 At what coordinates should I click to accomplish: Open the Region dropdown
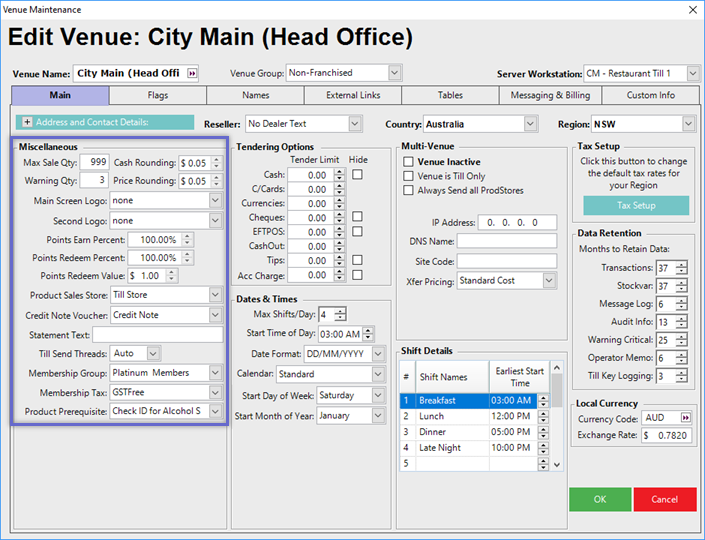(688, 124)
